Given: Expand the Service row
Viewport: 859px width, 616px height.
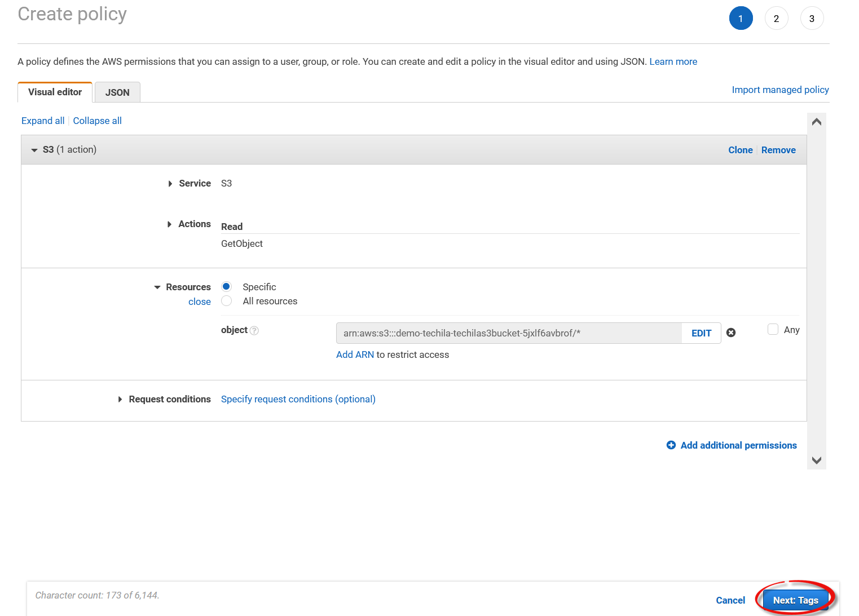Looking at the screenshot, I should 170,184.
